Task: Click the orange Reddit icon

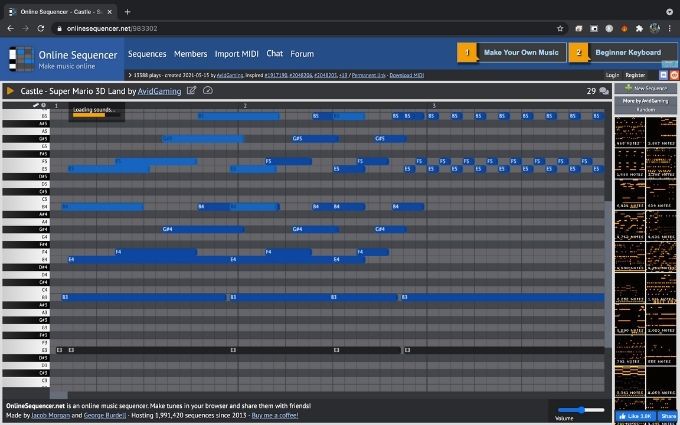Action: click(x=674, y=75)
